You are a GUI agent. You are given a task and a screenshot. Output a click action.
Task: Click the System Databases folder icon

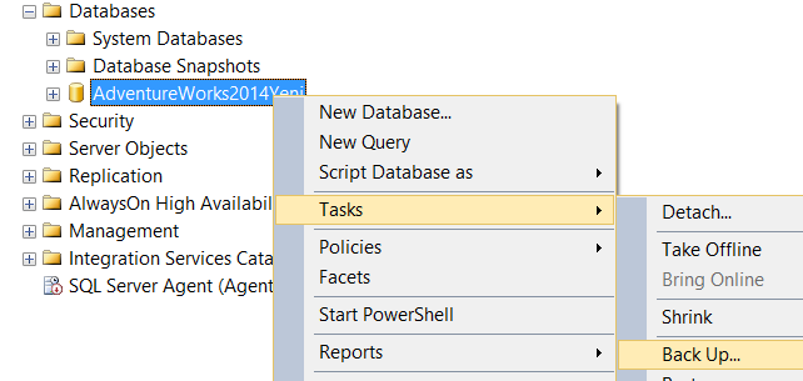coord(75,38)
